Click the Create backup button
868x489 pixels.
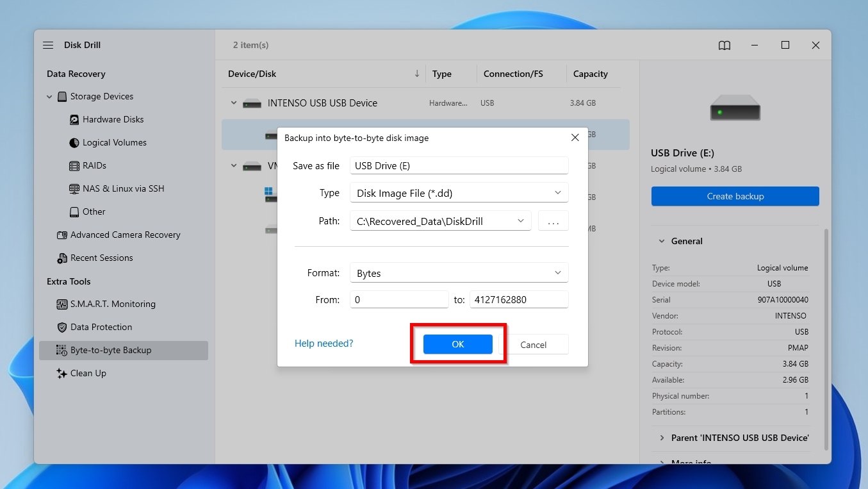734,196
